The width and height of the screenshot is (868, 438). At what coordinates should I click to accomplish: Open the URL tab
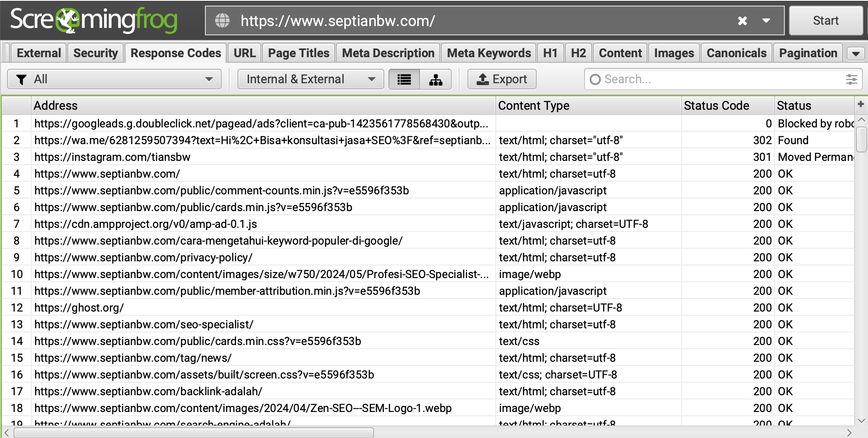(244, 53)
